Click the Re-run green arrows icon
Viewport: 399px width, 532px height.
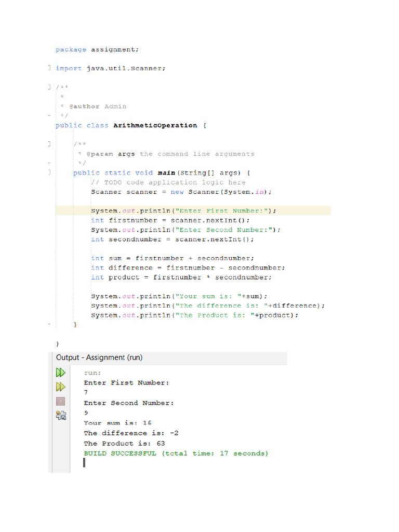tap(61, 373)
